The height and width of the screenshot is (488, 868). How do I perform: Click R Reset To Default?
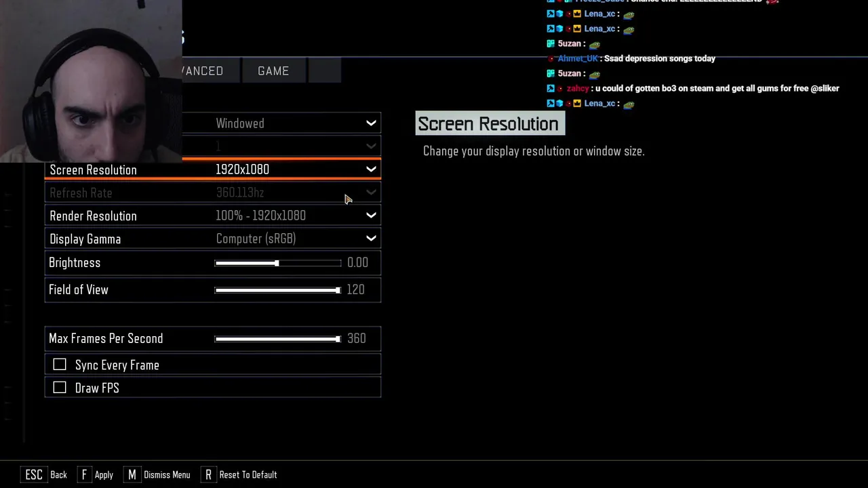[x=239, y=474]
